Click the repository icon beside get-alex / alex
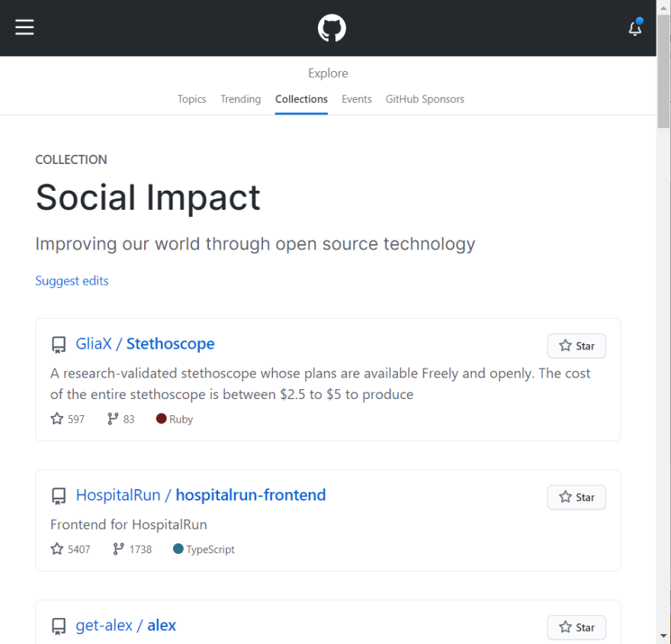Viewport: 671px width, 644px height. pyautogui.click(x=59, y=626)
